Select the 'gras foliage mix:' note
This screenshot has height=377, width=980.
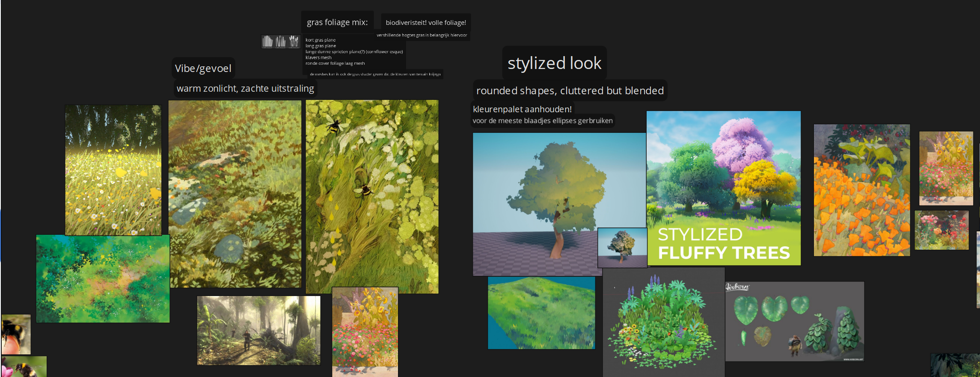(x=337, y=22)
